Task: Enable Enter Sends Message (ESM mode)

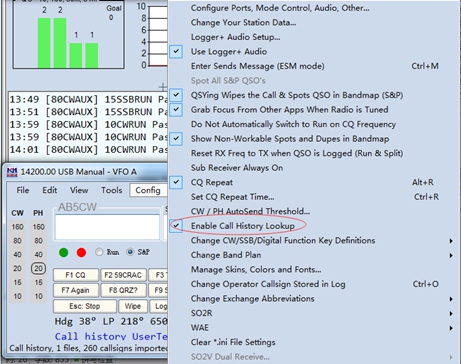Action: [257, 66]
